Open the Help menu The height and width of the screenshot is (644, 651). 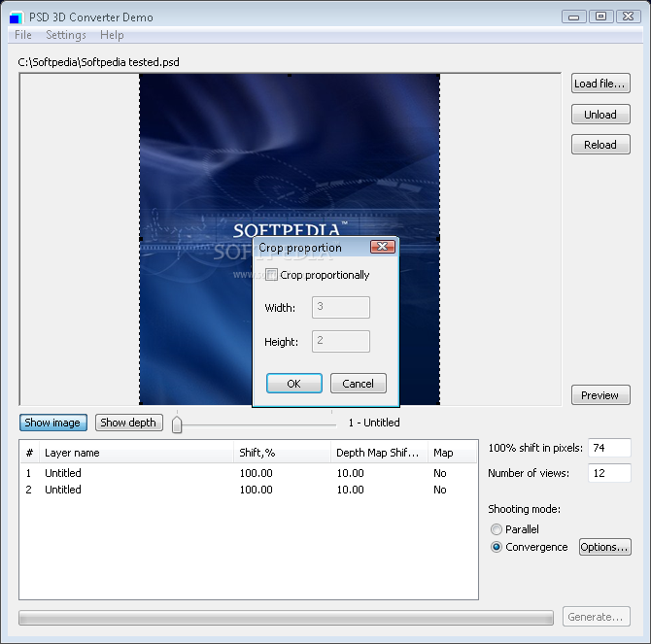(112, 35)
